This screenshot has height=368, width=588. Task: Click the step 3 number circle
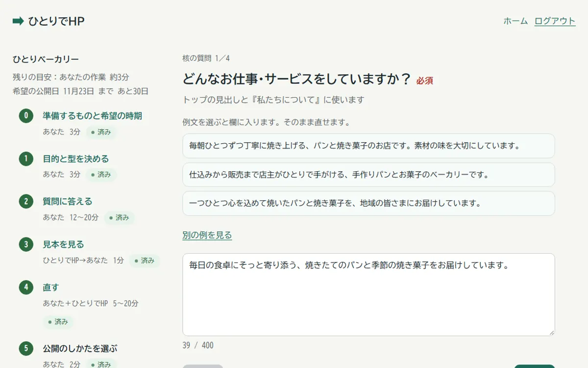(26, 244)
